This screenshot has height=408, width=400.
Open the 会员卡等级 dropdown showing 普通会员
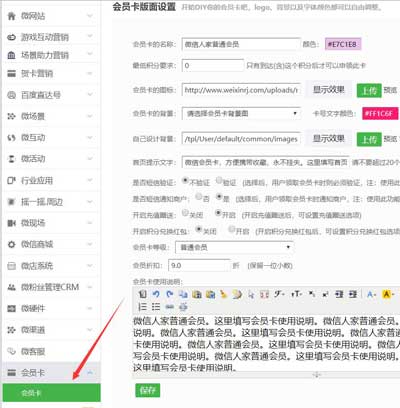point(234,247)
